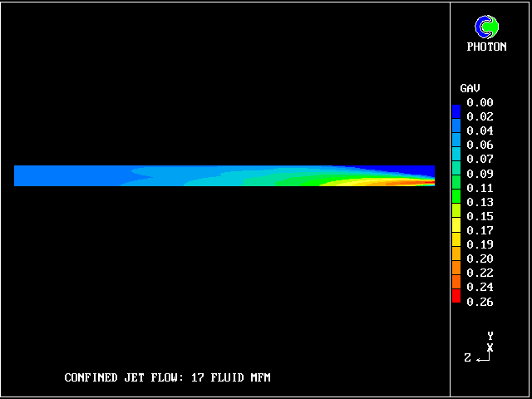Click the X label in the orientation triad

(490, 347)
